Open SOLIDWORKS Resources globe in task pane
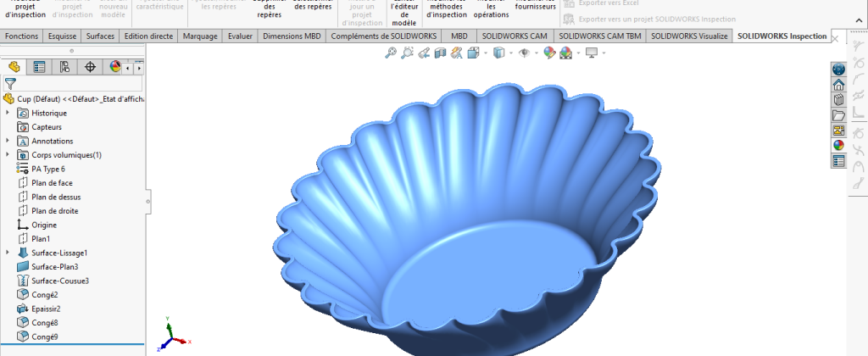The image size is (868, 356). click(x=838, y=70)
